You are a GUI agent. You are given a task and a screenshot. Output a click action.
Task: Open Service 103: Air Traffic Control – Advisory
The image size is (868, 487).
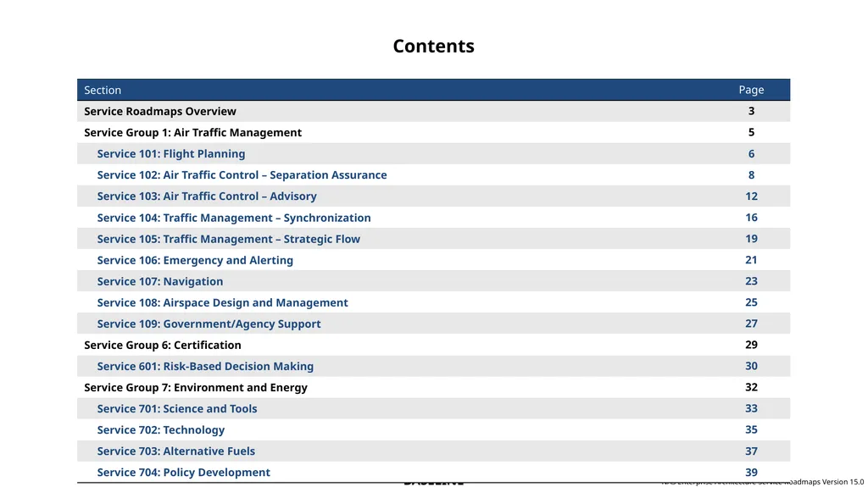(207, 196)
